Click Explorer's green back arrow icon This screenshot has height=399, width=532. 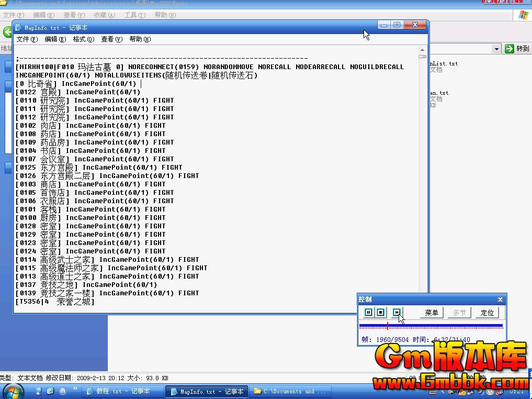7,32
